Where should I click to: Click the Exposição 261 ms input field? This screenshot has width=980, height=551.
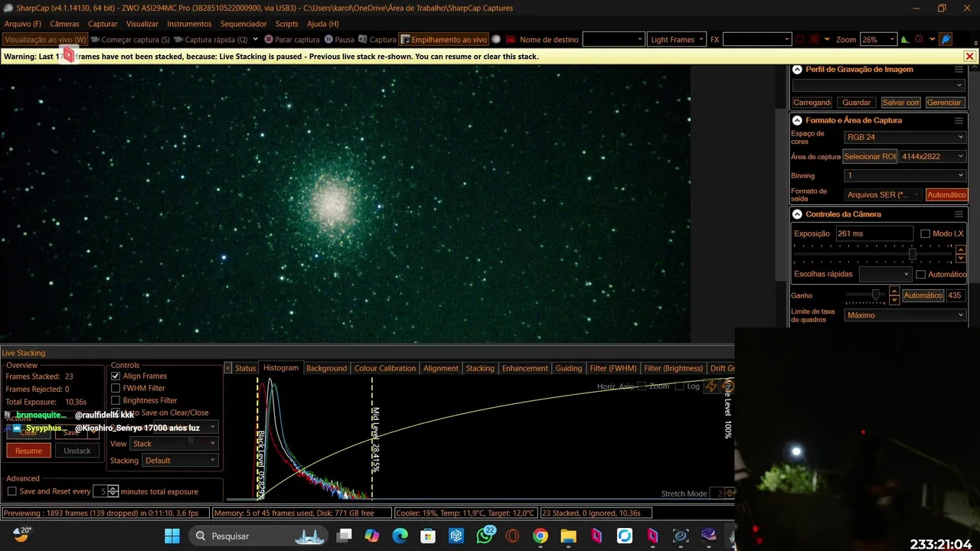pos(874,234)
